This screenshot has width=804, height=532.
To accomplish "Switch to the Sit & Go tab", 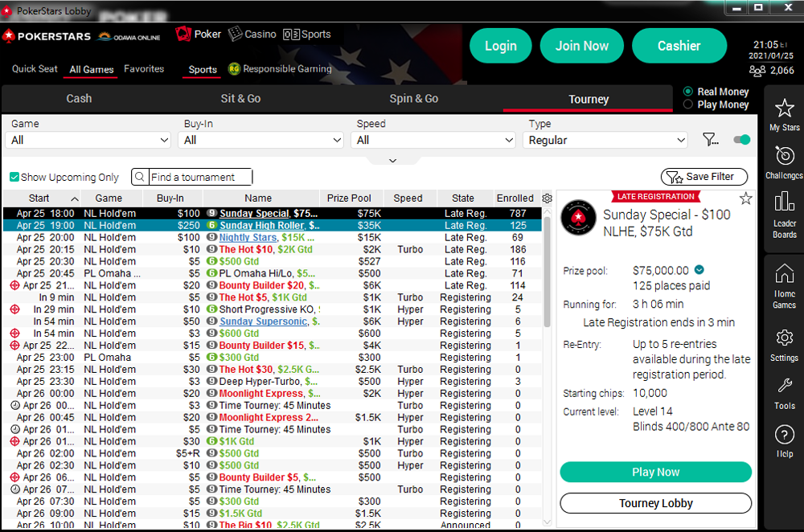I will [240, 98].
